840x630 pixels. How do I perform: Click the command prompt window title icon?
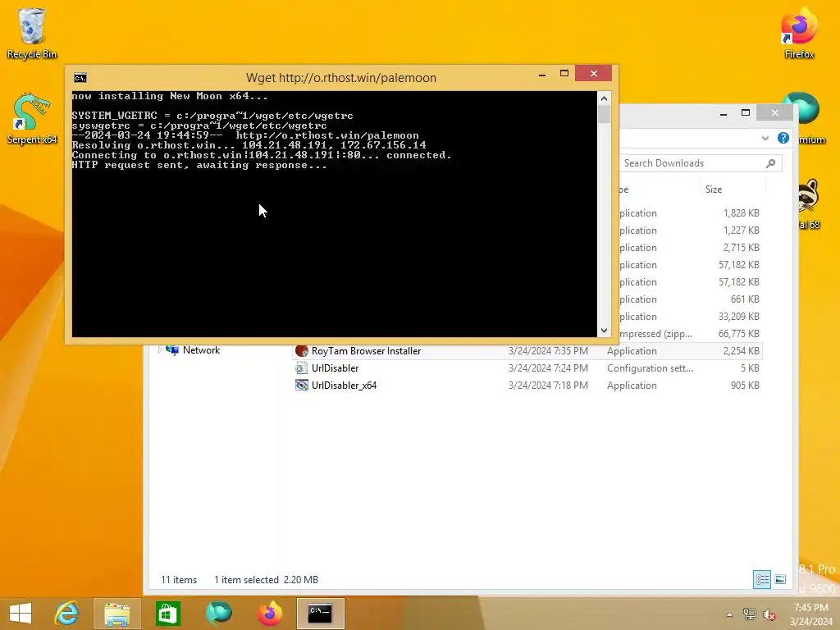point(80,78)
